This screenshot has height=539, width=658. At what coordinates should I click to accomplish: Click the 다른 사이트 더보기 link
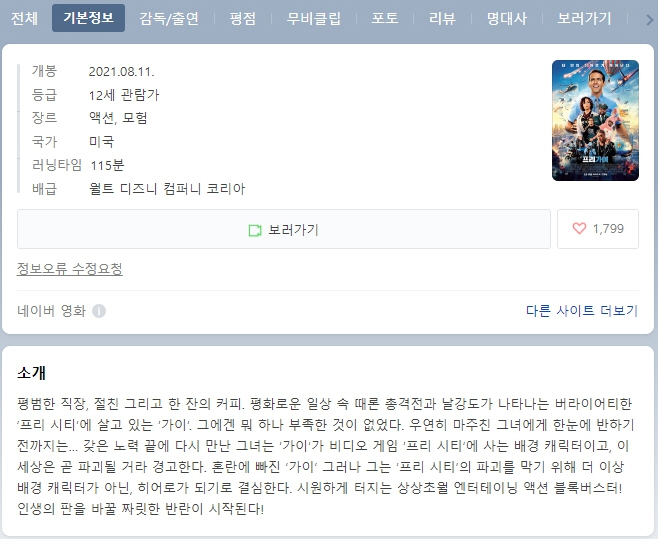[582, 311]
